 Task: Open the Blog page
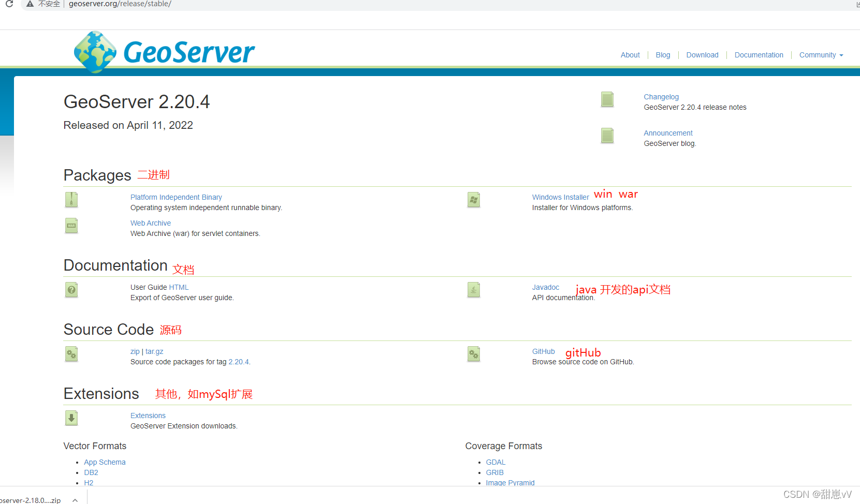(x=663, y=55)
